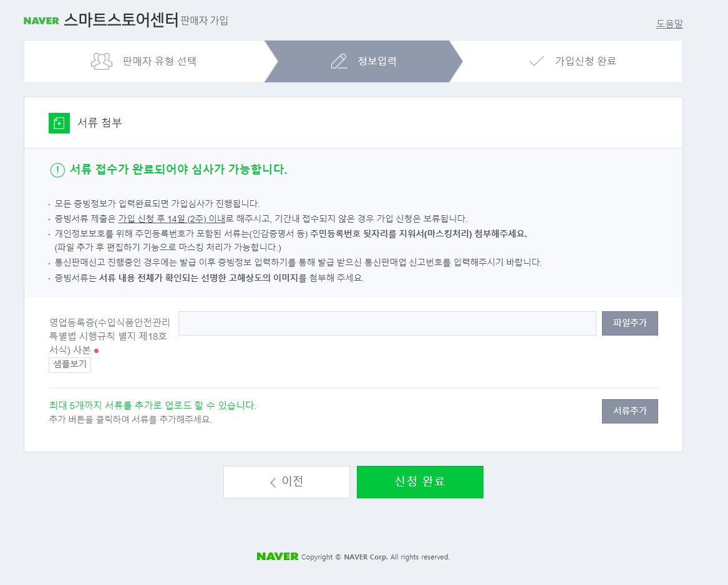Open the 도움말 help link
Image resolution: width=728 pixels, height=585 pixels.
(669, 24)
